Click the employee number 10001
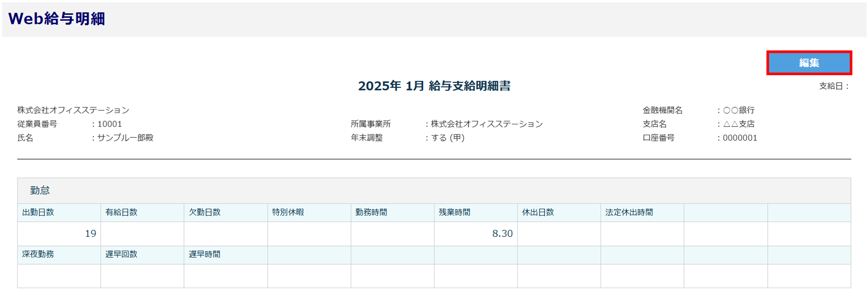 pyautogui.click(x=109, y=124)
